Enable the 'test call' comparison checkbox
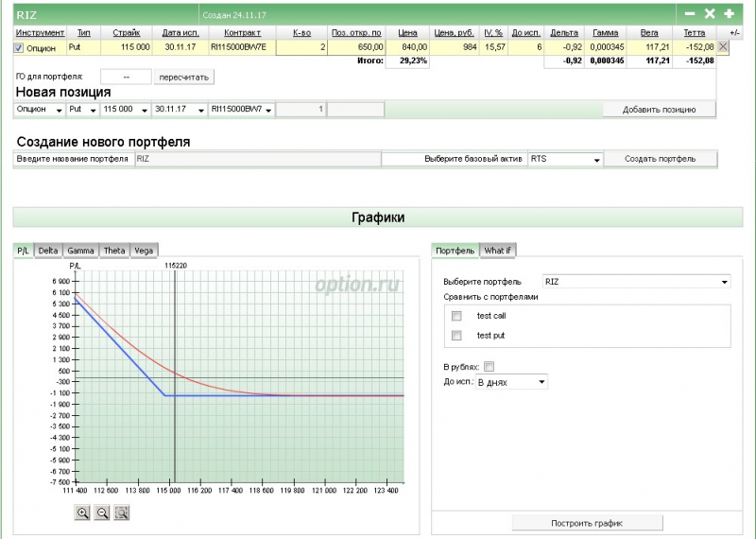Image resolution: width=756 pixels, height=539 pixels. [x=457, y=316]
